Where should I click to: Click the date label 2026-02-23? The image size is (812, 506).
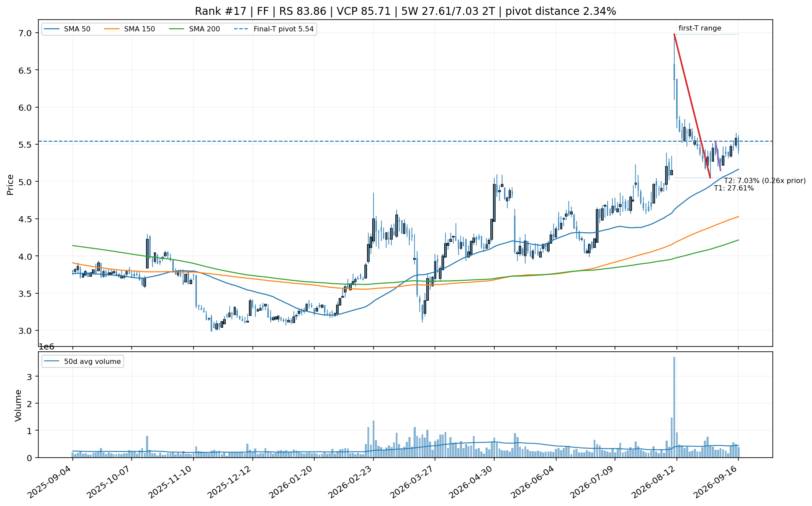[350, 482]
